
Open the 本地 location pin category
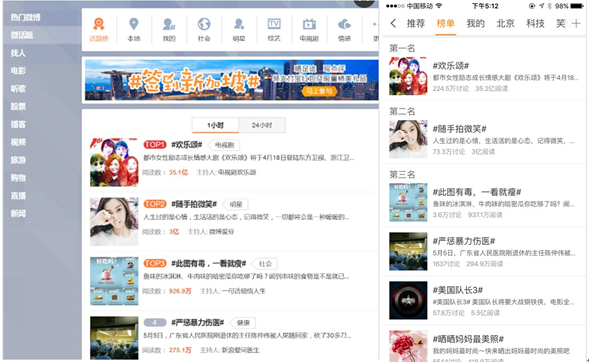[x=134, y=24]
